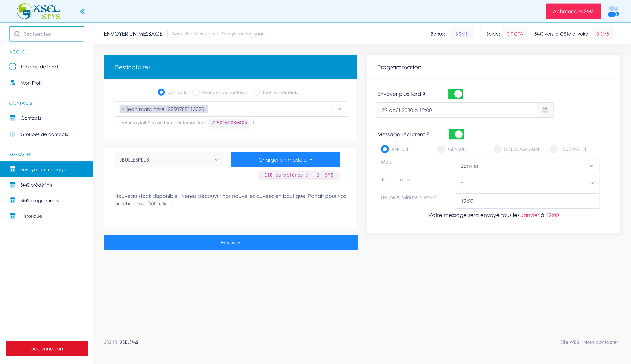Expand the Mois Janvier dropdown

pyautogui.click(x=527, y=166)
